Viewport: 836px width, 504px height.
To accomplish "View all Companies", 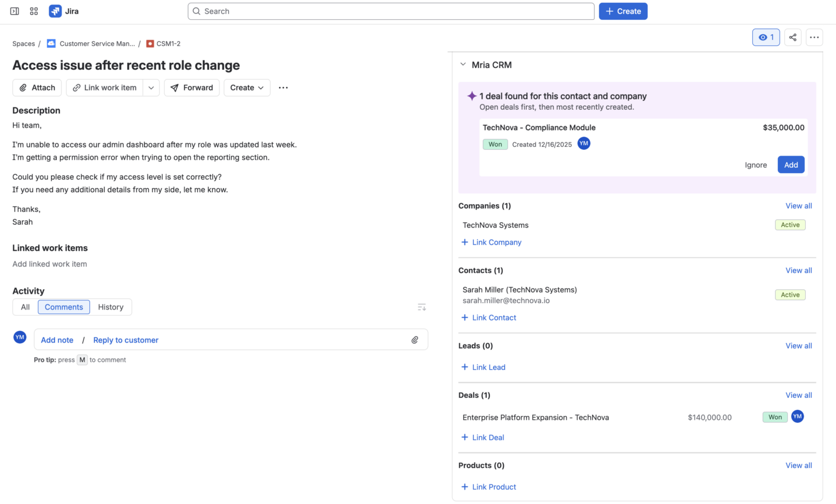I will (x=799, y=206).
